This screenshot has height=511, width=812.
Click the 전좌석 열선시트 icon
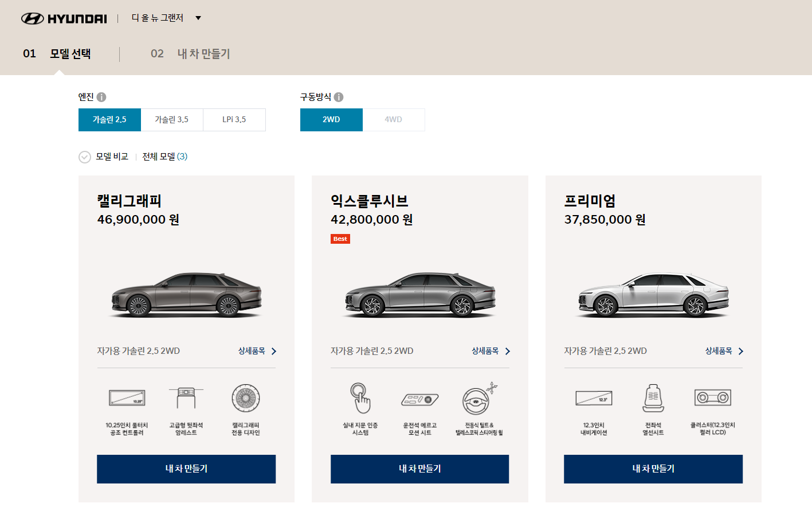pos(653,398)
